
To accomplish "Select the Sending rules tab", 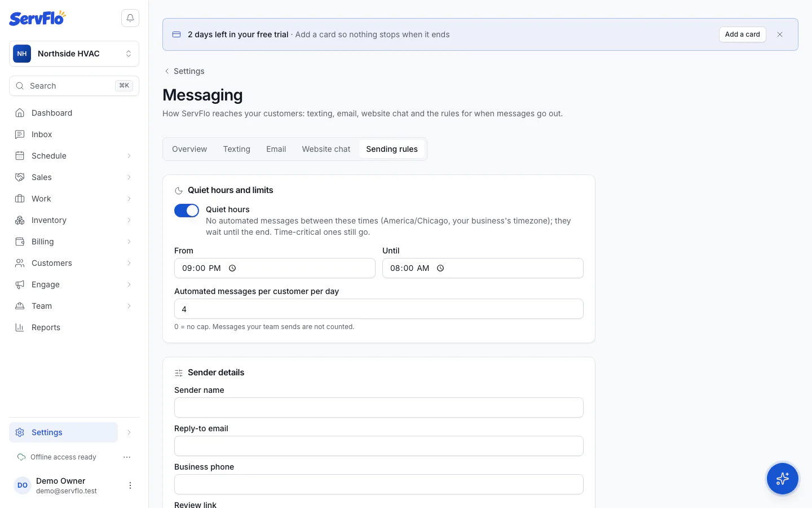I will [x=392, y=149].
